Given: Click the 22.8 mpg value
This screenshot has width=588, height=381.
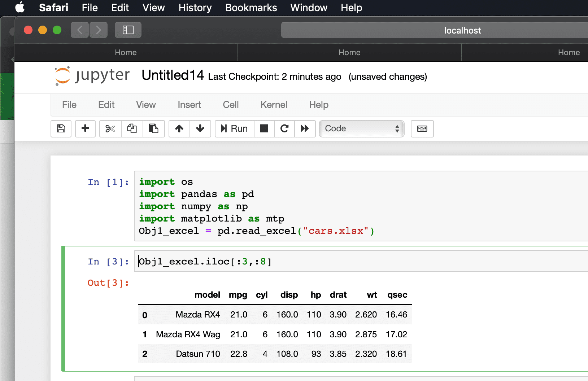Looking at the screenshot, I should [x=239, y=354].
